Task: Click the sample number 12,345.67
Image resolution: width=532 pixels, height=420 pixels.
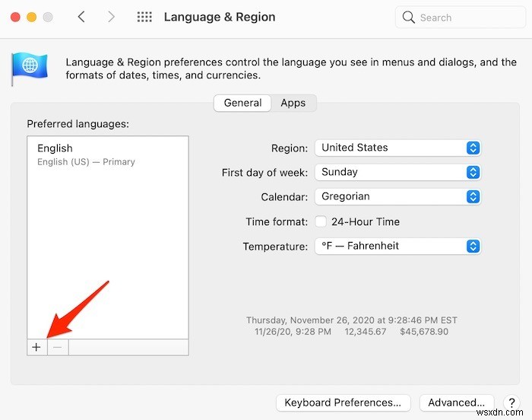Action: coord(366,332)
